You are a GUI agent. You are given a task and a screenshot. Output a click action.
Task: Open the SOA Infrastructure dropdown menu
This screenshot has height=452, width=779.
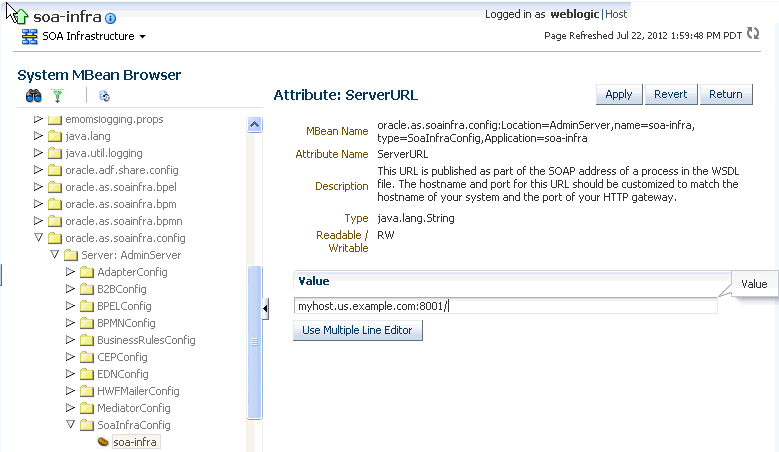click(x=143, y=37)
